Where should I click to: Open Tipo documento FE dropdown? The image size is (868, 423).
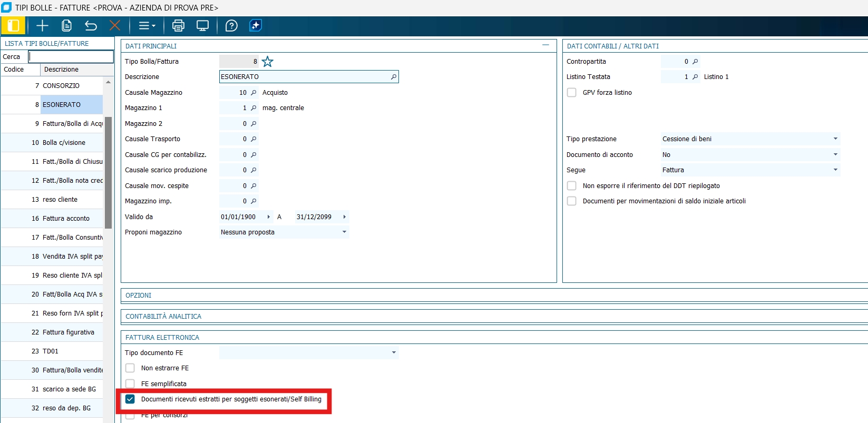pyautogui.click(x=309, y=353)
